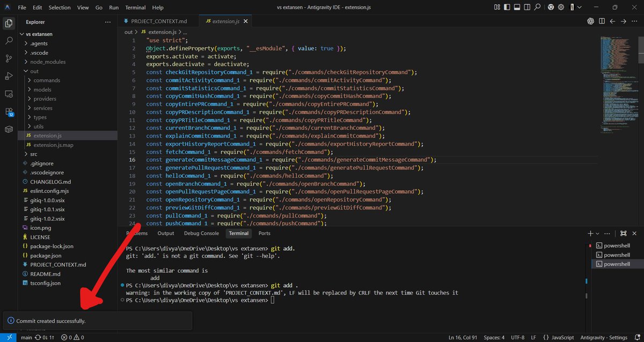
Task: Create a new terminal with plus icon
Action: 590,234
